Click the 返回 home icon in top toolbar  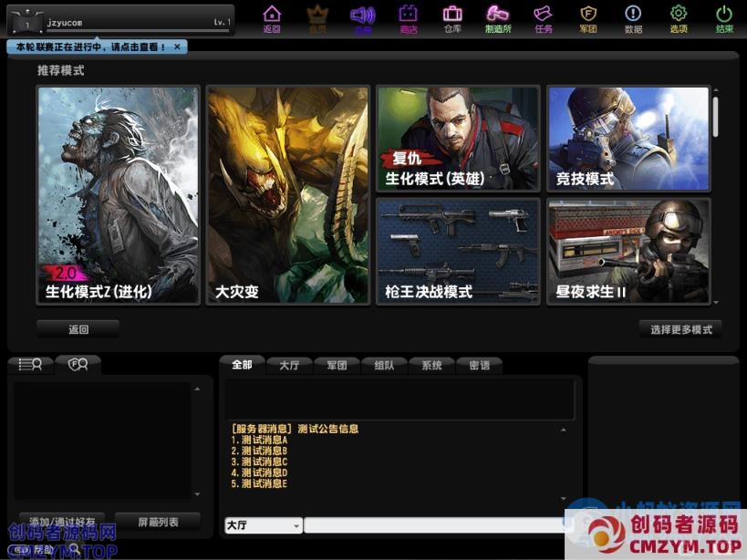point(272,18)
